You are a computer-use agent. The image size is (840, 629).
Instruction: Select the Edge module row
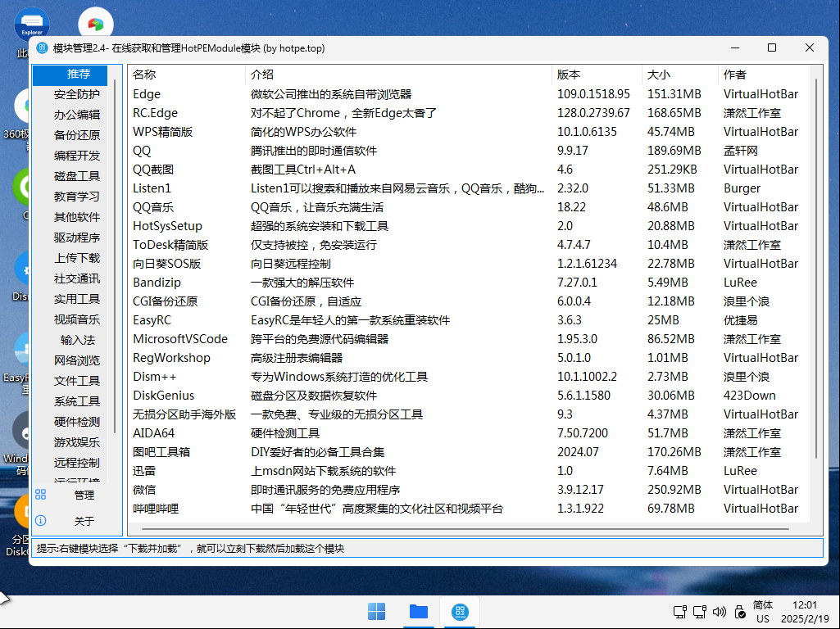tap(469, 94)
